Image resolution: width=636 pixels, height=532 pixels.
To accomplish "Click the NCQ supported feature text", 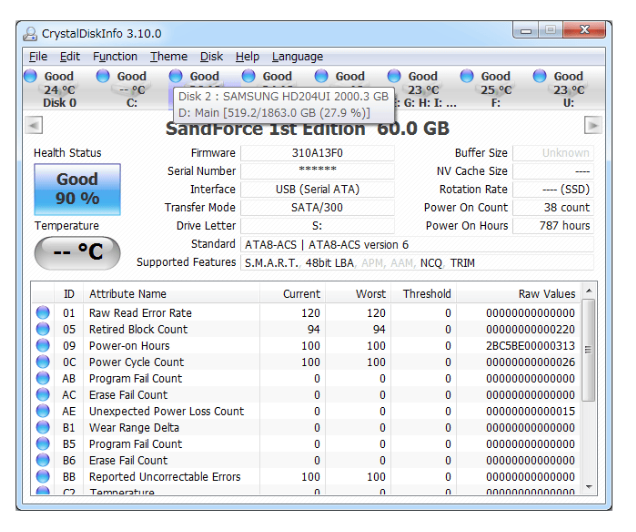I will (x=431, y=263).
